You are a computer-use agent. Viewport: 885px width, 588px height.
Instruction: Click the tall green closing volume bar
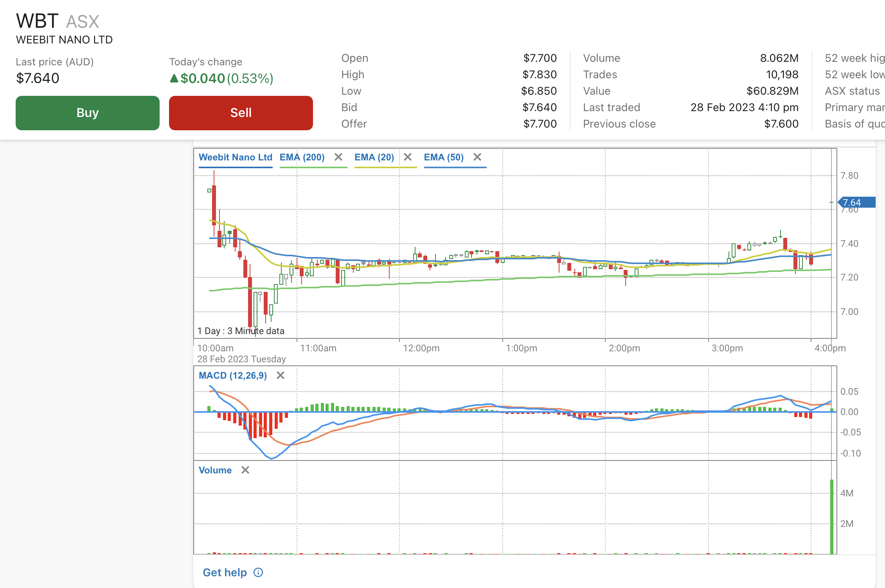click(832, 516)
